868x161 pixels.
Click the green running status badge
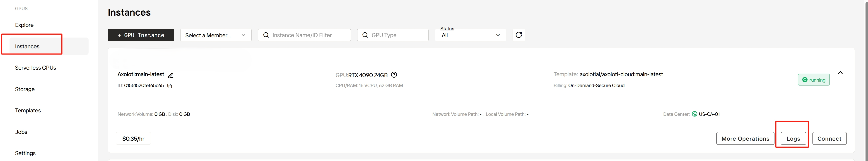tap(813, 80)
